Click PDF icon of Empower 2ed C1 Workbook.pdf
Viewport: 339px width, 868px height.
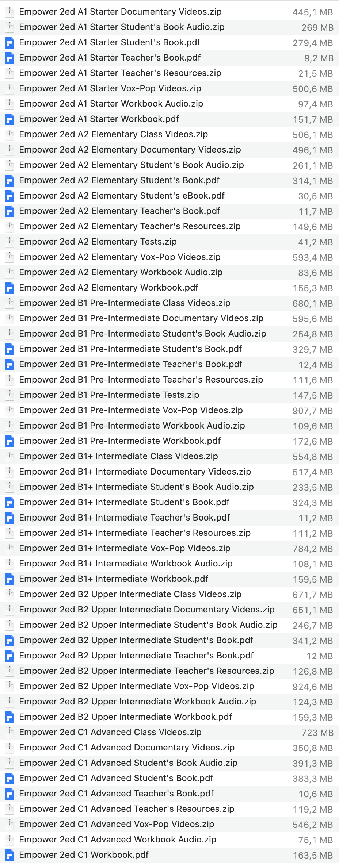click(9, 855)
